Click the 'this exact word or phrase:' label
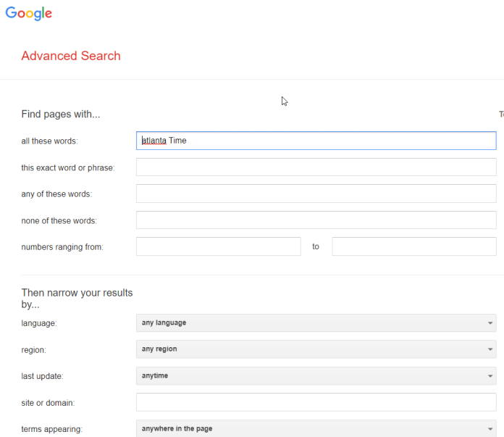The height and width of the screenshot is (437, 504). click(68, 168)
